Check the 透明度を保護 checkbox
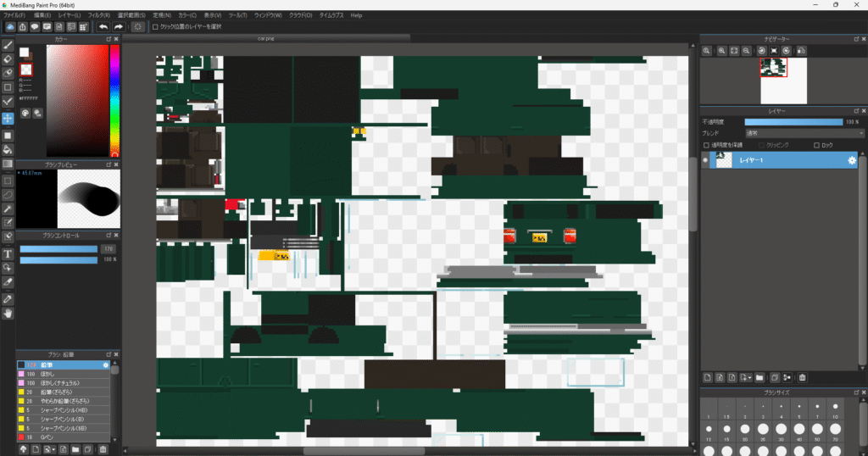The image size is (868, 456). click(707, 145)
